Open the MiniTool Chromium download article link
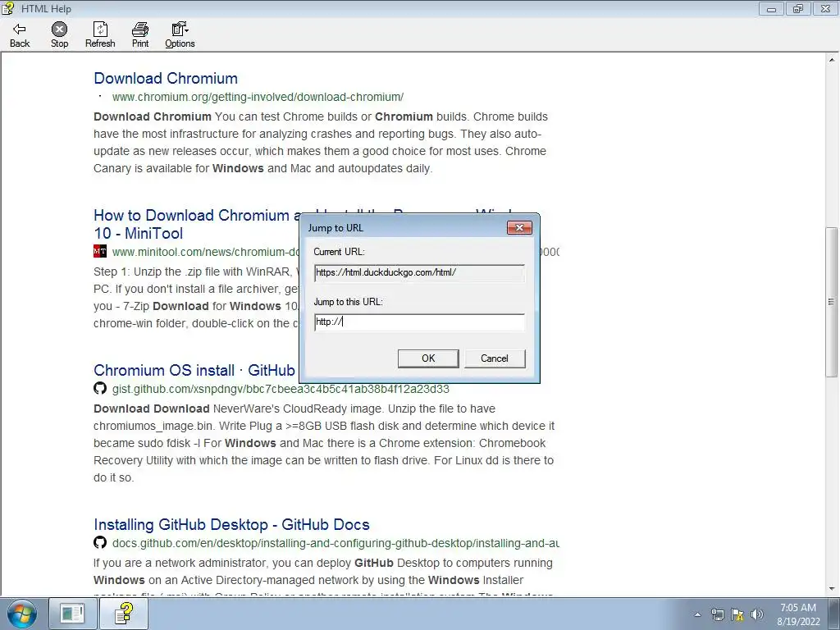The width and height of the screenshot is (840, 630). tap(196, 224)
